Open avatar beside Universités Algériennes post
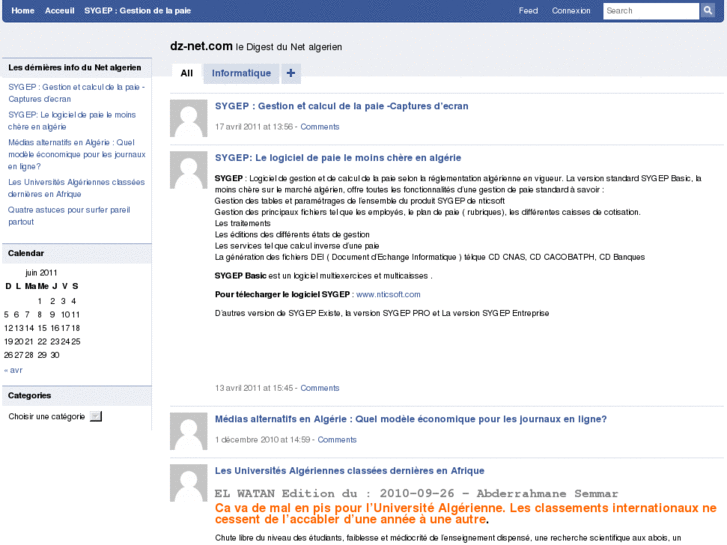The image size is (727, 545). [x=188, y=483]
